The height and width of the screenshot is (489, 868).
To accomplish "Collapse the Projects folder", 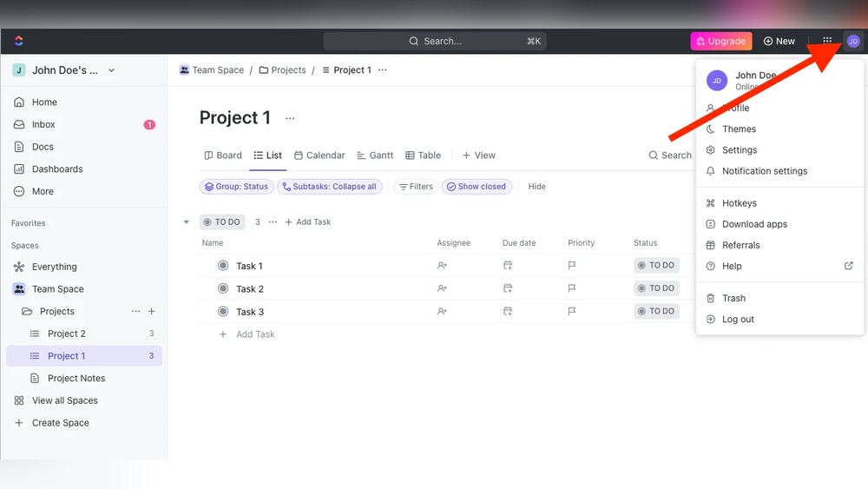I will 27,311.
